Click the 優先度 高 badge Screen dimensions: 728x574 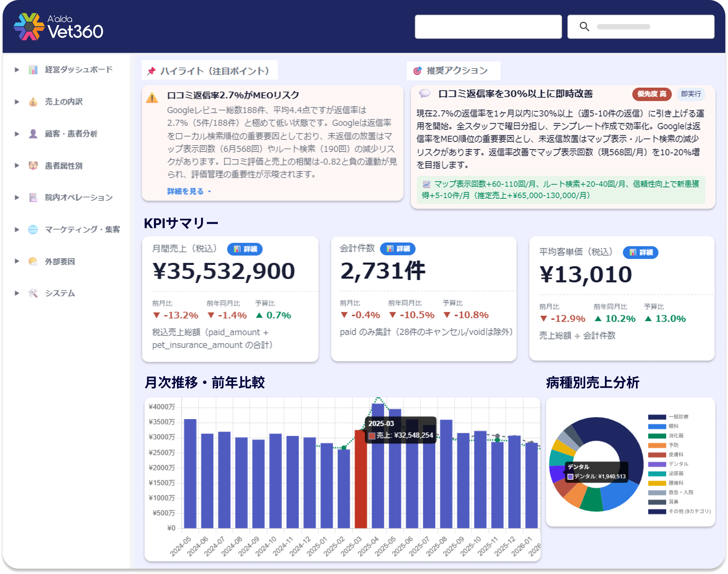point(652,94)
